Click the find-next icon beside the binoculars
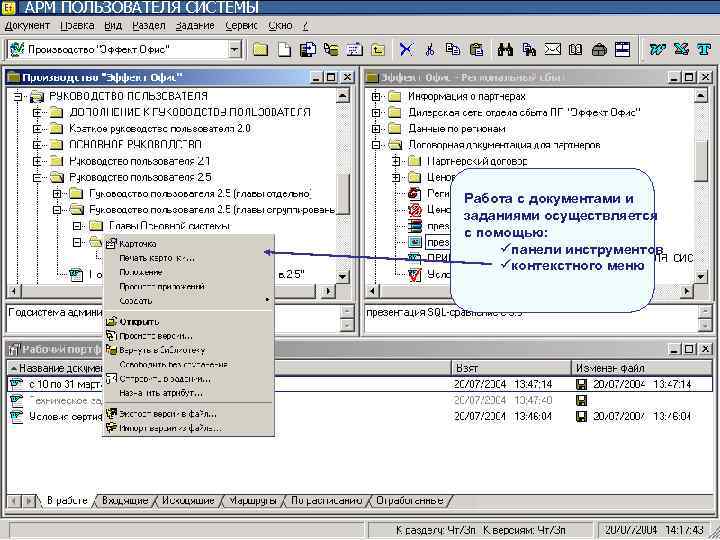This screenshot has height=540, width=720. 529,49
